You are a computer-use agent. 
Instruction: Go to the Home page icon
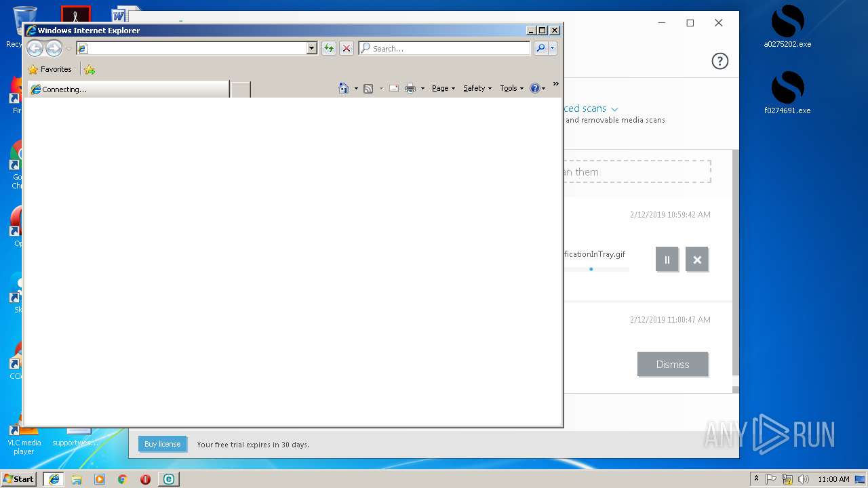[x=344, y=88]
